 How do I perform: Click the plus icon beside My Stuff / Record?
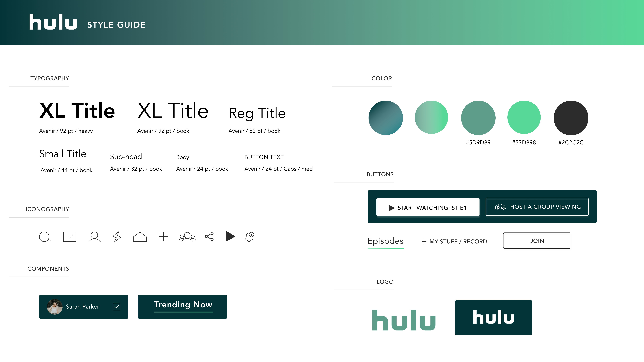pos(424,241)
